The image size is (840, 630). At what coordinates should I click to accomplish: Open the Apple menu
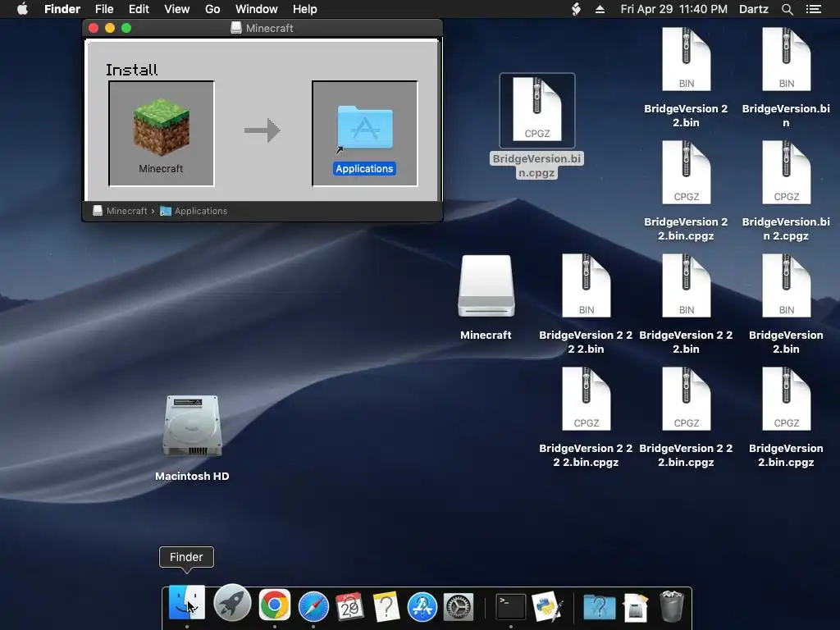click(22, 9)
